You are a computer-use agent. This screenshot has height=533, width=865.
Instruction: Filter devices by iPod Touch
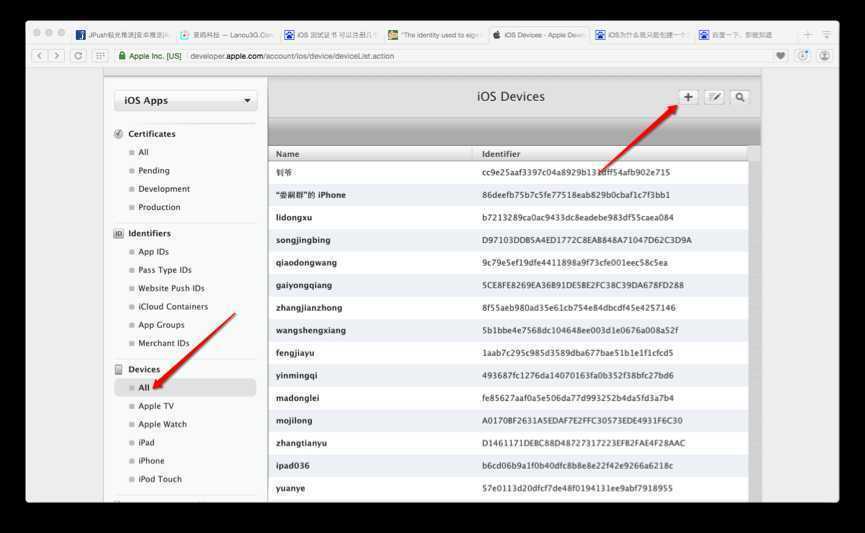159,478
